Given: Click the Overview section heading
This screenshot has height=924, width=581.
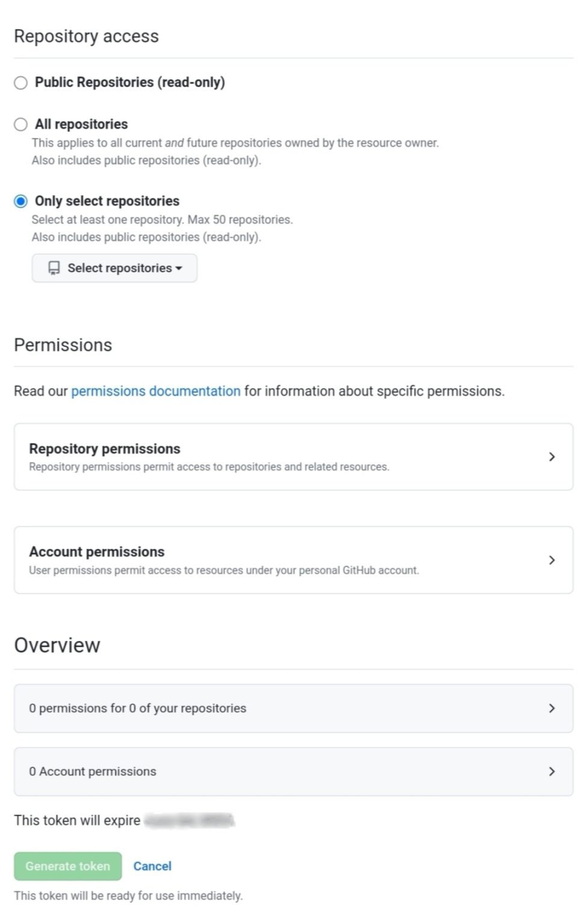Looking at the screenshot, I should coord(57,645).
